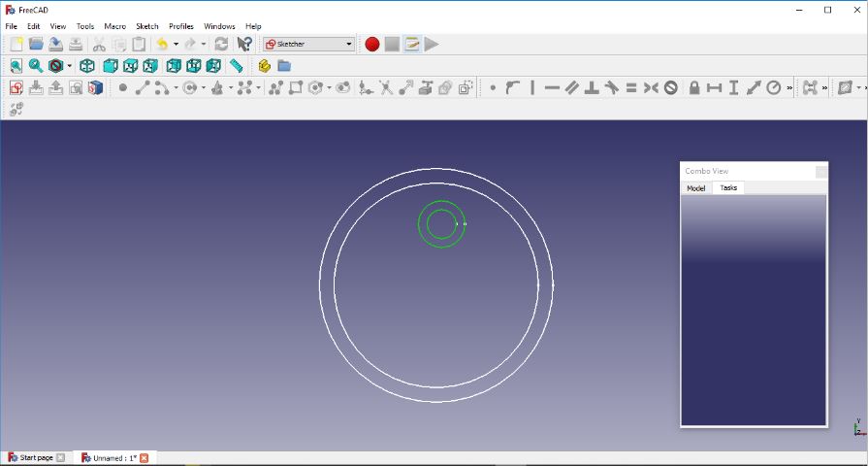This screenshot has width=868, height=466.
Task: Open the Draw Style dropdown arrow
Action: click(x=69, y=66)
